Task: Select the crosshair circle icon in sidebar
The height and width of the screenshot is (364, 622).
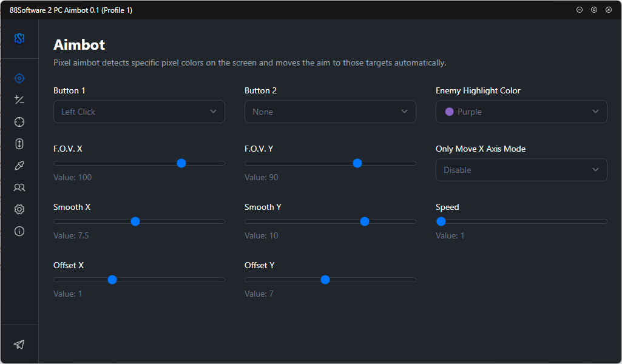Action: [x=19, y=122]
